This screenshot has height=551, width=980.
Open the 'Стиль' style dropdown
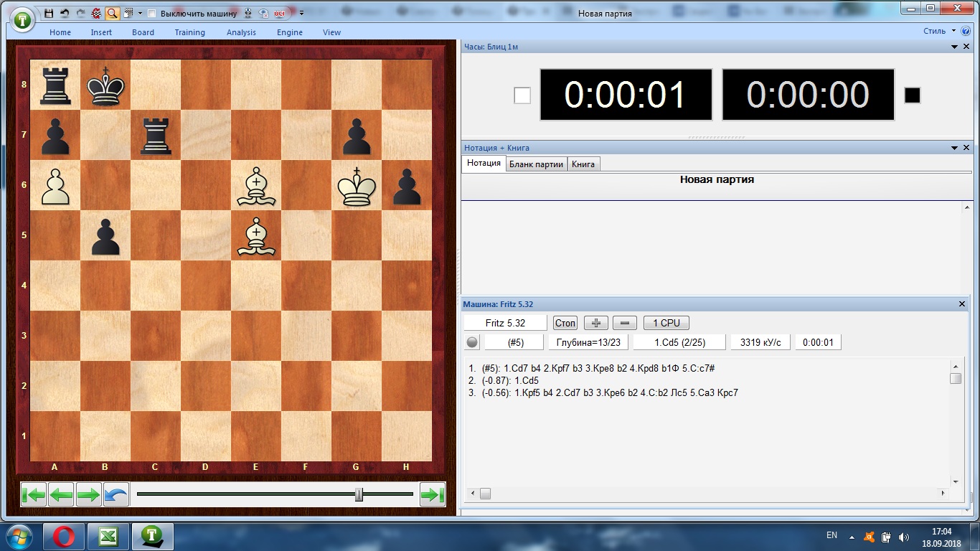pyautogui.click(x=939, y=31)
